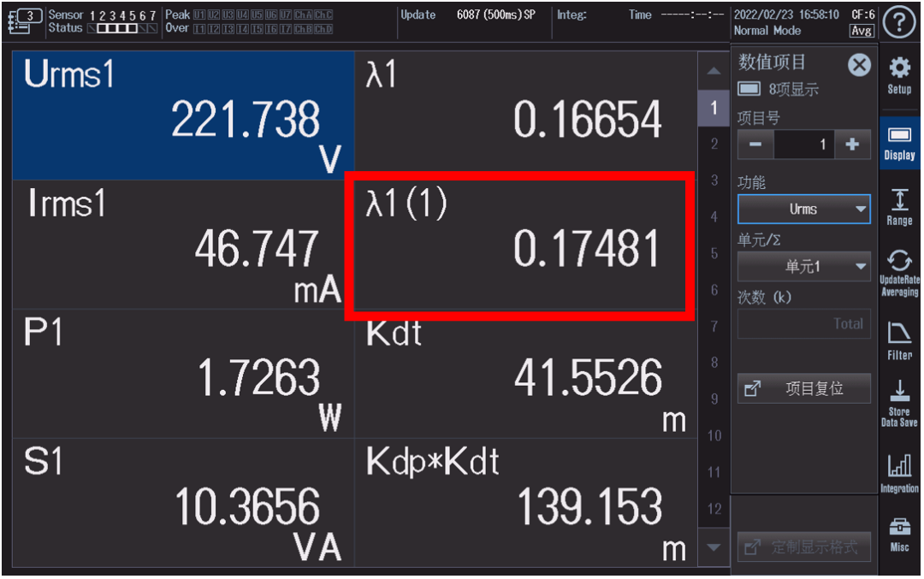Increase the 项目号 with plus button

(852, 145)
